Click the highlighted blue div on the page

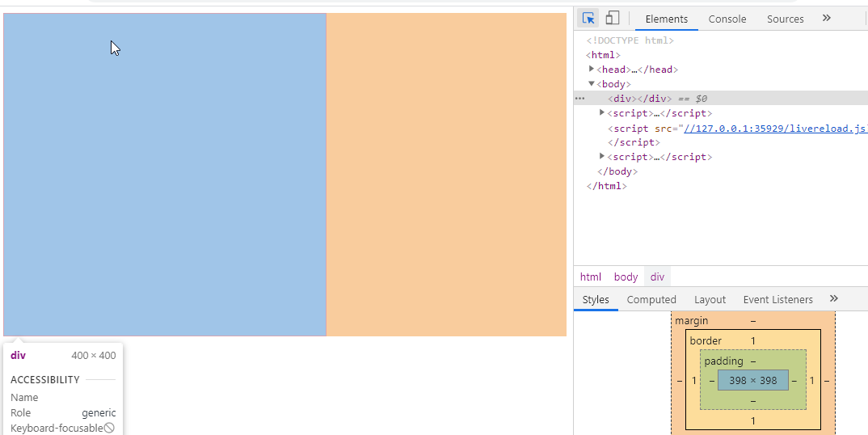(165, 175)
